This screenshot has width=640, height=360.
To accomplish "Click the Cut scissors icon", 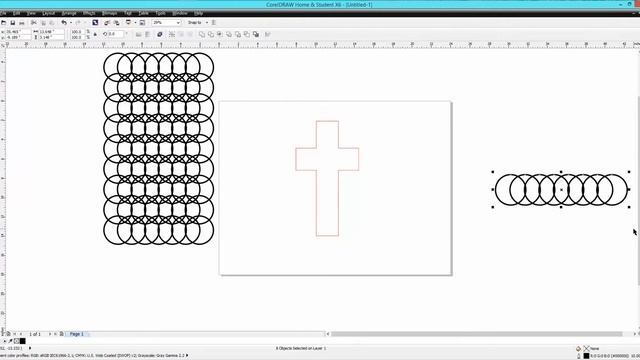I will [34, 23].
